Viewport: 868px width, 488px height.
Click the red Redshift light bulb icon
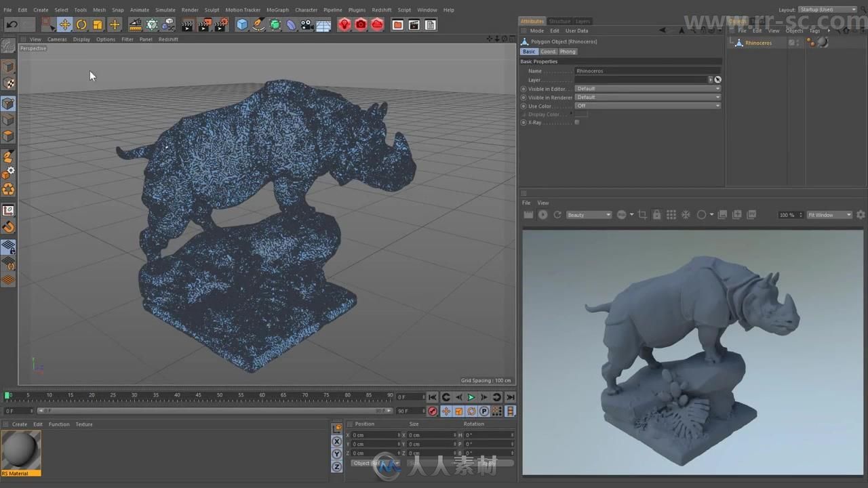click(x=344, y=25)
